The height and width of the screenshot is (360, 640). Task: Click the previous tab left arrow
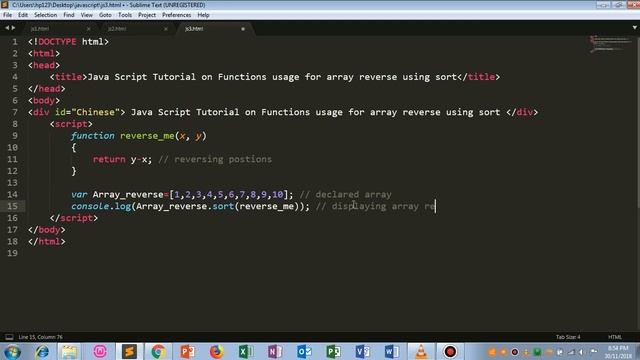tap(7, 28)
